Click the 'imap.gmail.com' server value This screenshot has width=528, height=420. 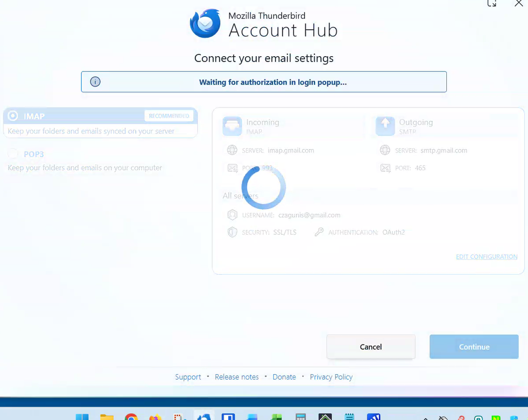click(291, 150)
